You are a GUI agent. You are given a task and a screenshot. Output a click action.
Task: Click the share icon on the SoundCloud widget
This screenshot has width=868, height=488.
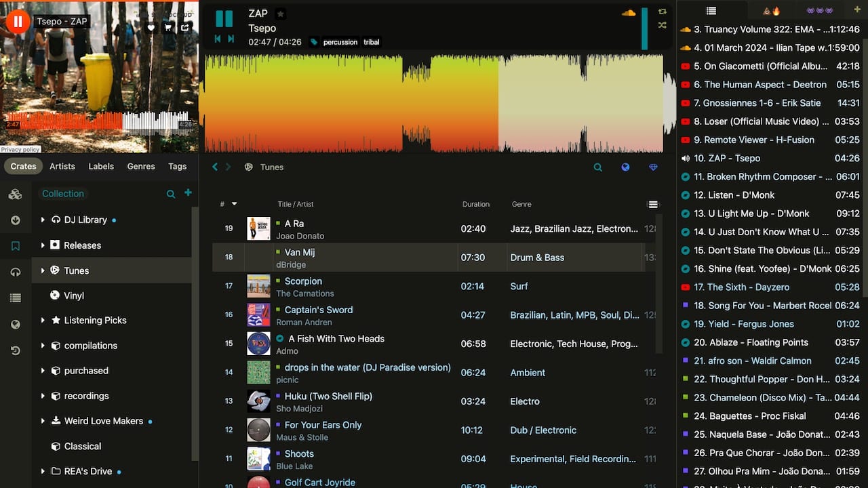tap(185, 28)
